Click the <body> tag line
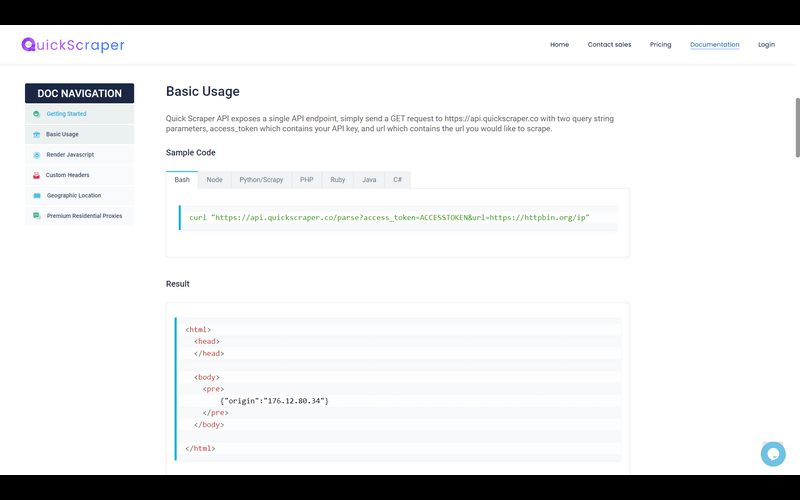The height and width of the screenshot is (500, 800). pyautogui.click(x=207, y=378)
